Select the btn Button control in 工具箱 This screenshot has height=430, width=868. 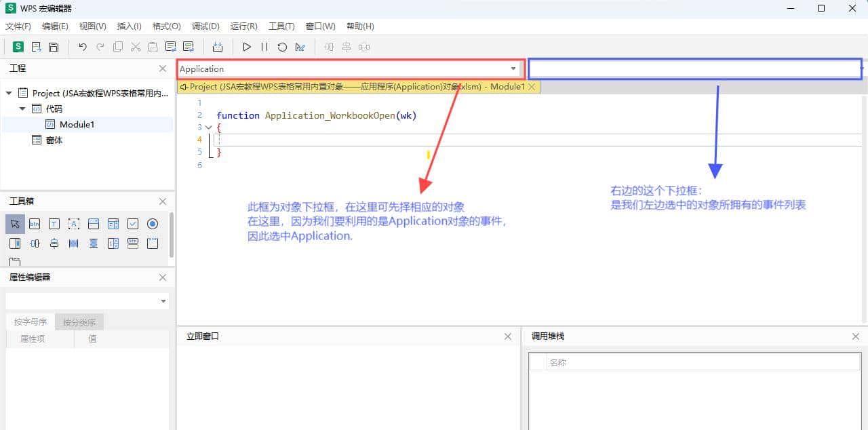click(35, 224)
